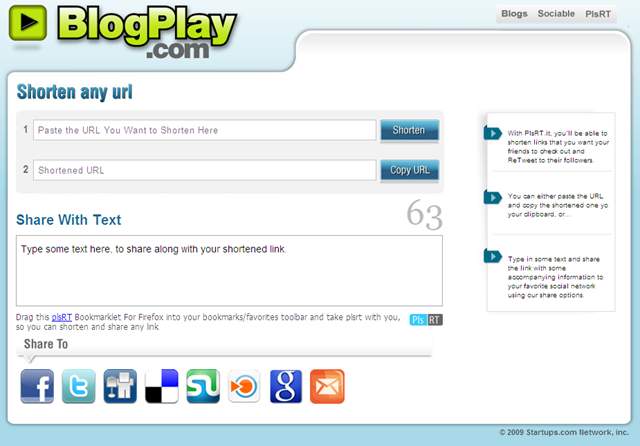Click the Shorten button

[409, 130]
